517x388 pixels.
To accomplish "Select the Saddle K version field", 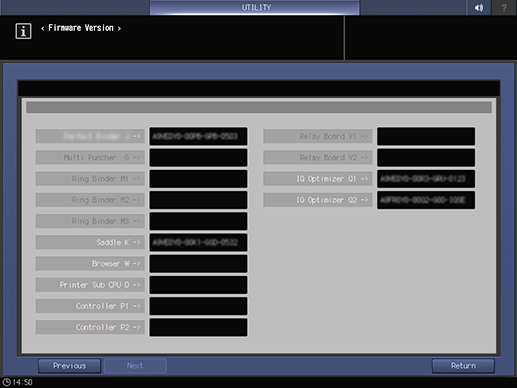I will coord(198,242).
